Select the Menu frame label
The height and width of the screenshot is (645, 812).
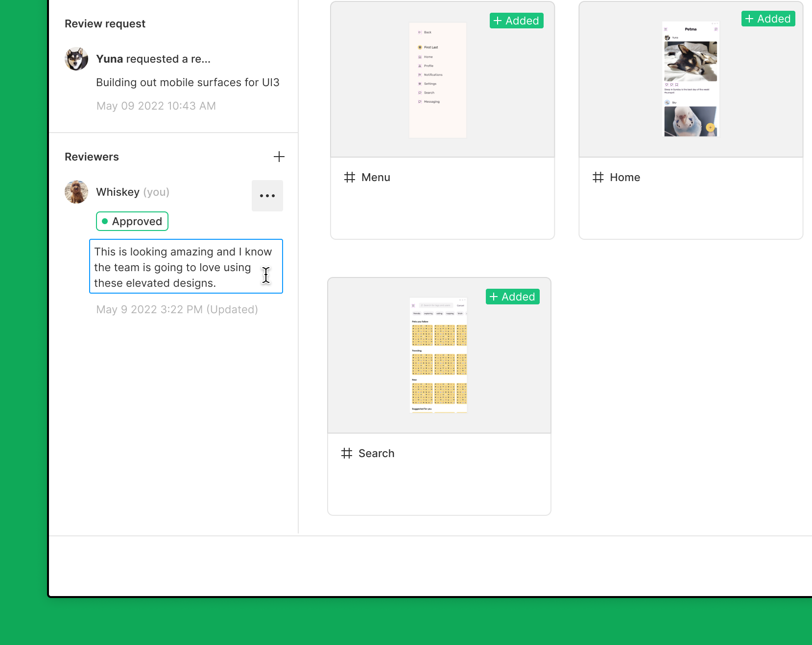click(x=376, y=177)
